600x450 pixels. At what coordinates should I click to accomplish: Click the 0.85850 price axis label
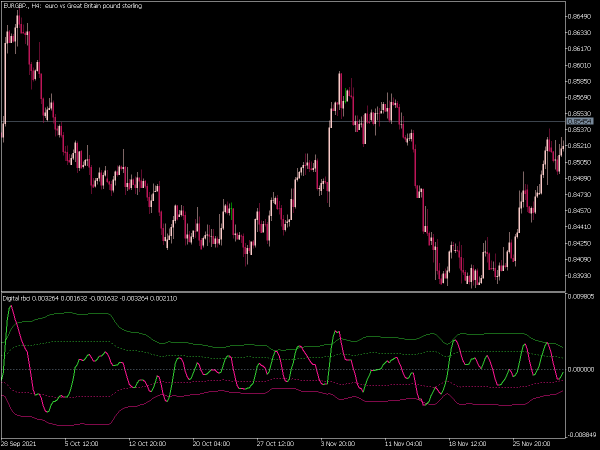(580, 82)
